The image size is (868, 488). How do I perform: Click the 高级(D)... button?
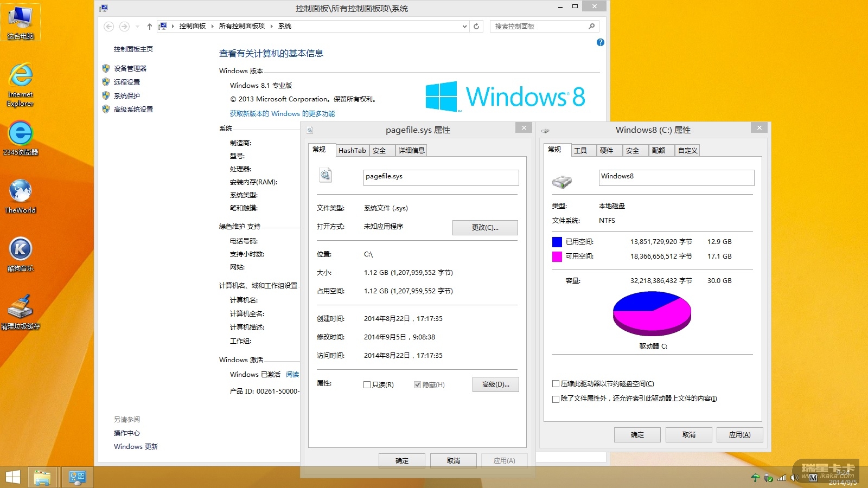[x=495, y=384]
